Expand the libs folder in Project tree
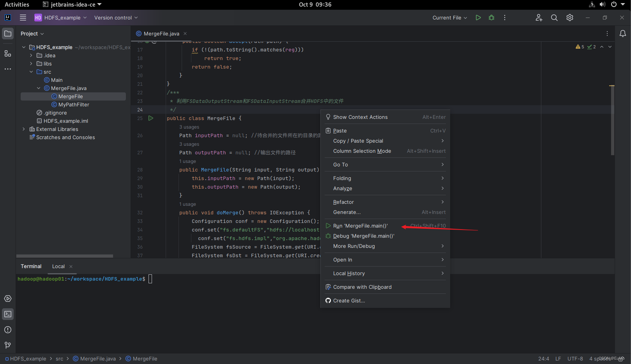631x364 pixels. tap(31, 64)
